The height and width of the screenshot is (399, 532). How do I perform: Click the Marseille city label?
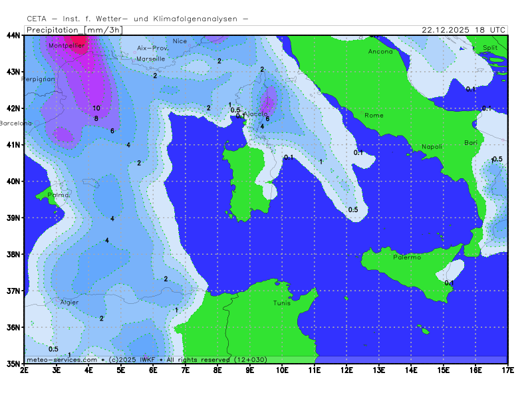(150, 59)
